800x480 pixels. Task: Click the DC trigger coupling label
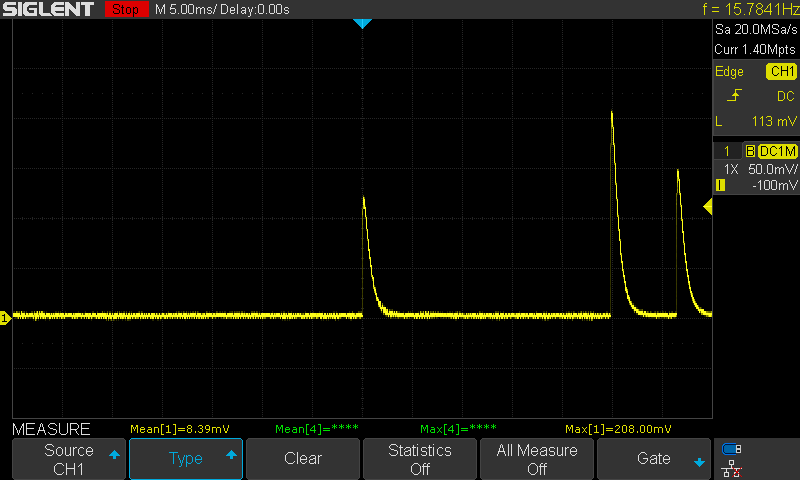coord(785,96)
